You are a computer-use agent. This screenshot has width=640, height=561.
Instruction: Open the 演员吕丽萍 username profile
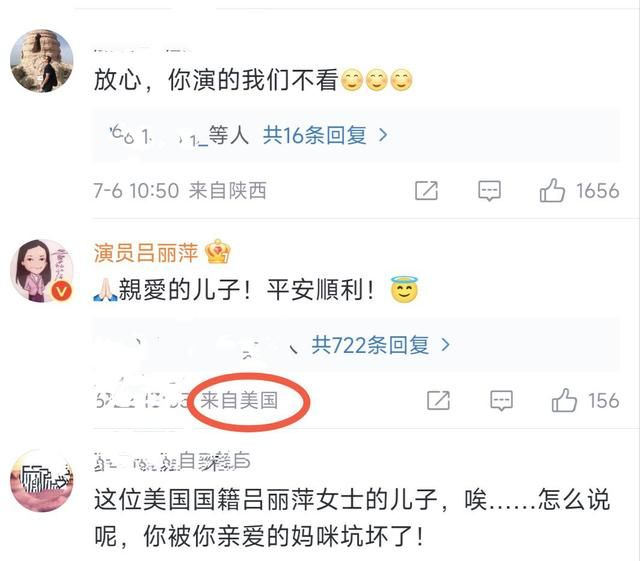tap(146, 253)
